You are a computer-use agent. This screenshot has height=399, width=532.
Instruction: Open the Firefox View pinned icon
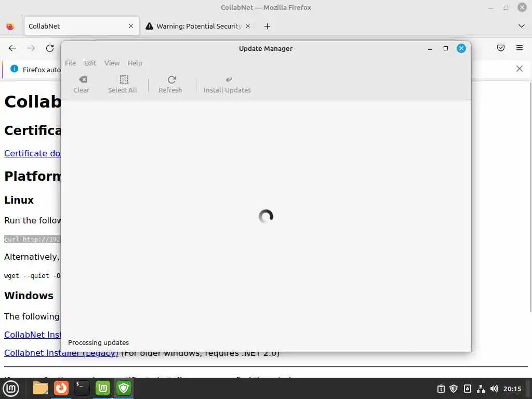10,26
